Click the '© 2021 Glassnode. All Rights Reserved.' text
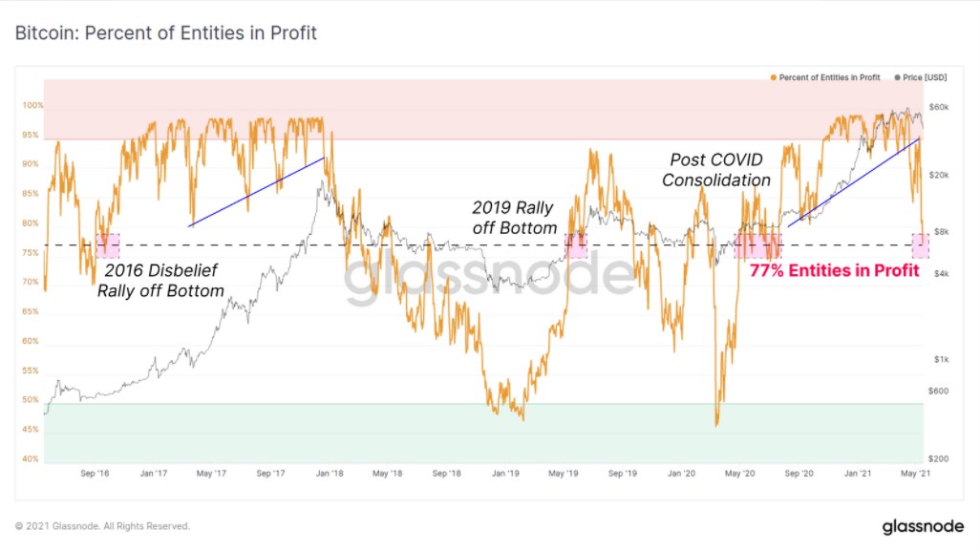The height and width of the screenshot is (551, 980). pos(102,526)
